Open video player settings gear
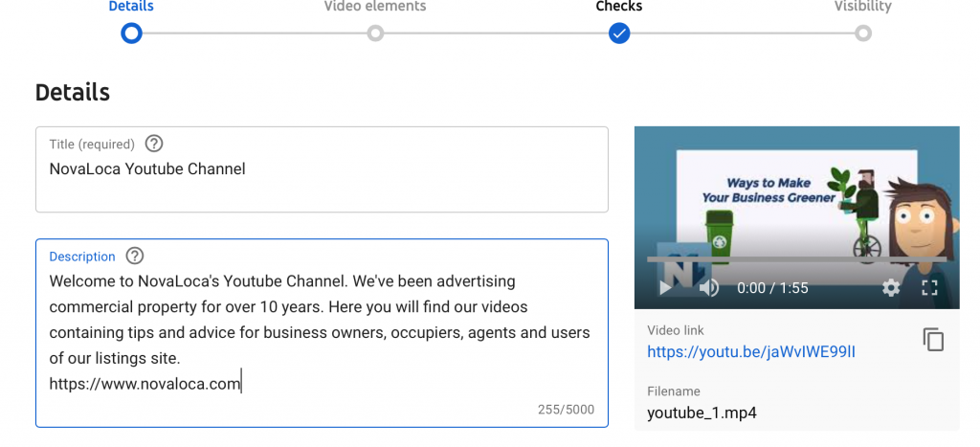Viewport: 980px width, 447px height. click(x=891, y=287)
